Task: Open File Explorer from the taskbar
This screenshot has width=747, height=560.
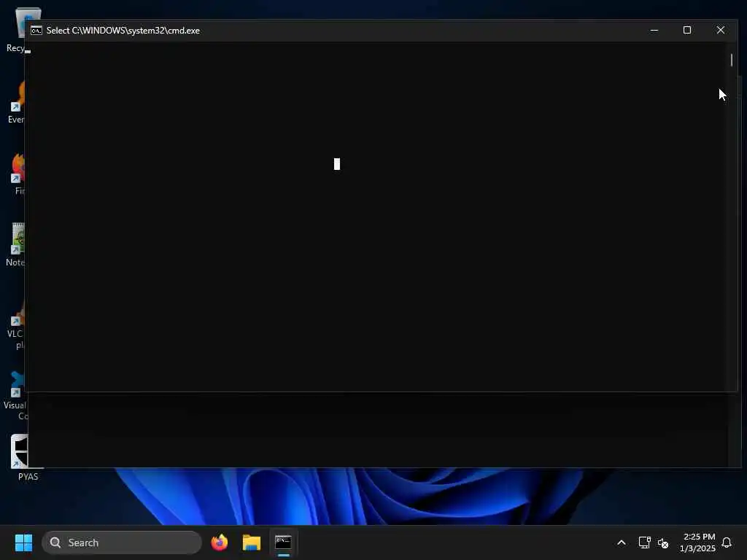Action: tap(252, 542)
